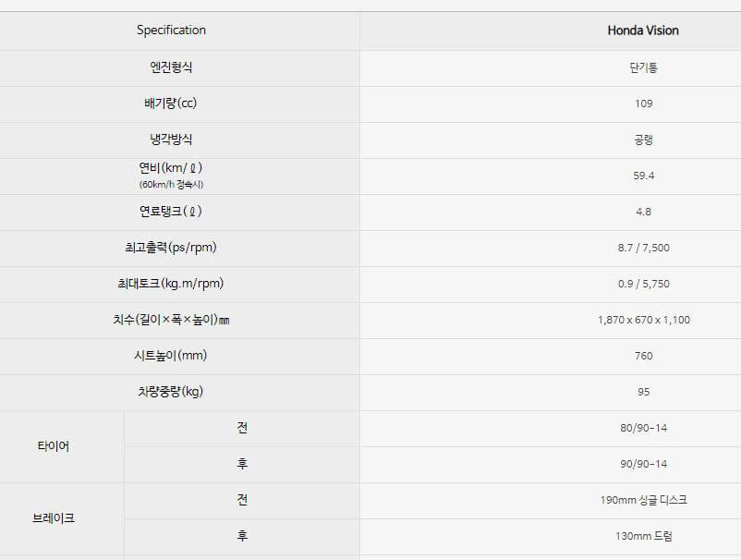Click the 차량중량(kg) label
This screenshot has width=741, height=560.
[x=171, y=392]
